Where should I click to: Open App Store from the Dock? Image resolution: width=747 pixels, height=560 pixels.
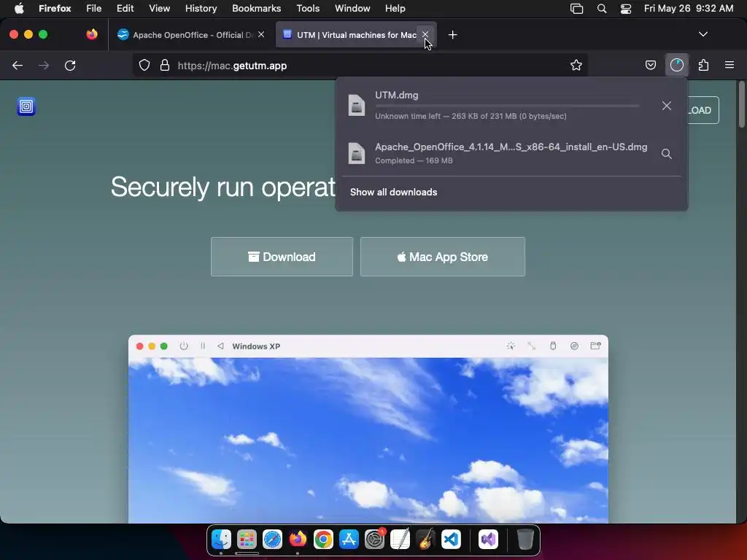[x=349, y=540]
